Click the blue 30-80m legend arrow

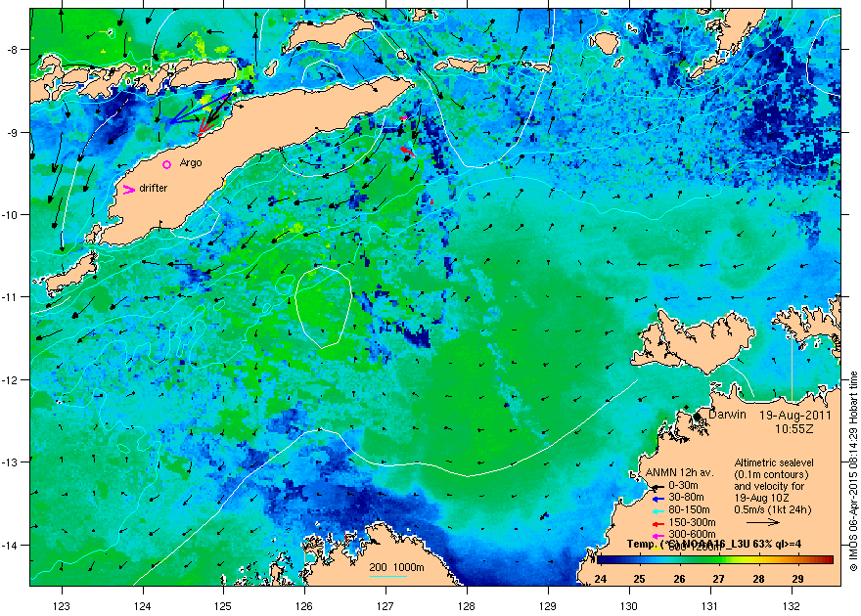(658, 499)
